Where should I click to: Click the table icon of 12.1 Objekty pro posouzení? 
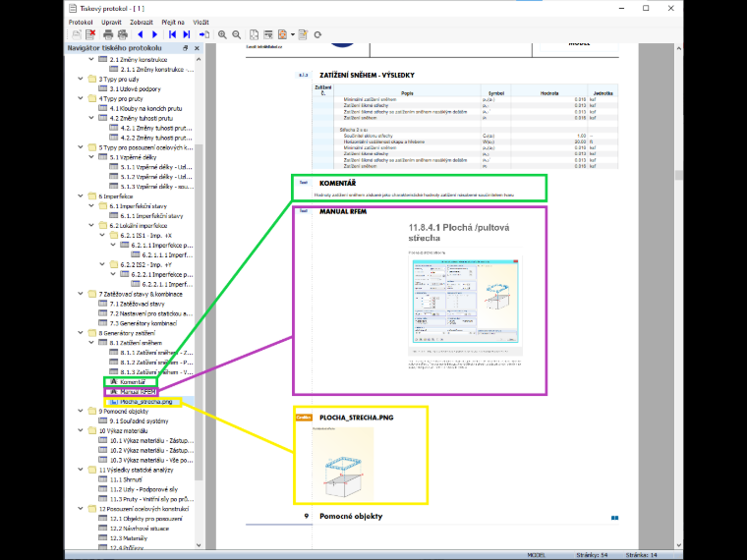102,518
